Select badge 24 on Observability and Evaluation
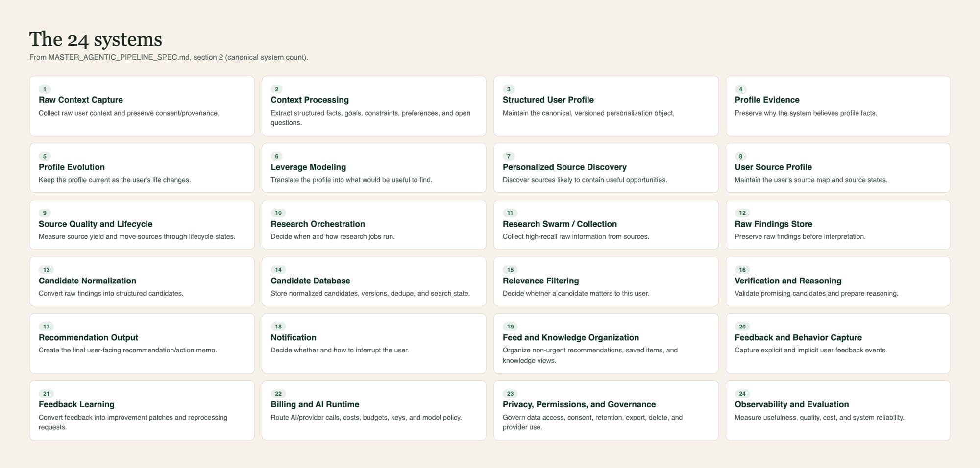This screenshot has height=468, width=980. pyautogui.click(x=742, y=394)
